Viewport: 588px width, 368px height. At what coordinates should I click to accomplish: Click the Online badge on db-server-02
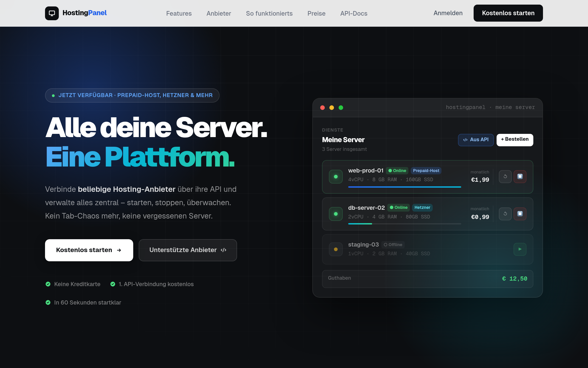tap(399, 208)
